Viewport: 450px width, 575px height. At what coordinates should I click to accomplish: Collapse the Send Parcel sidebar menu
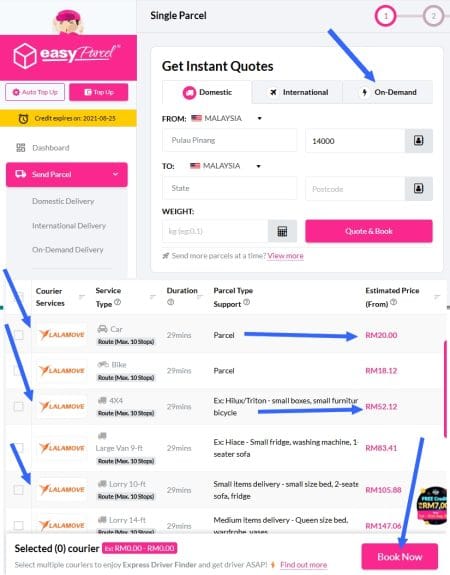tap(116, 174)
